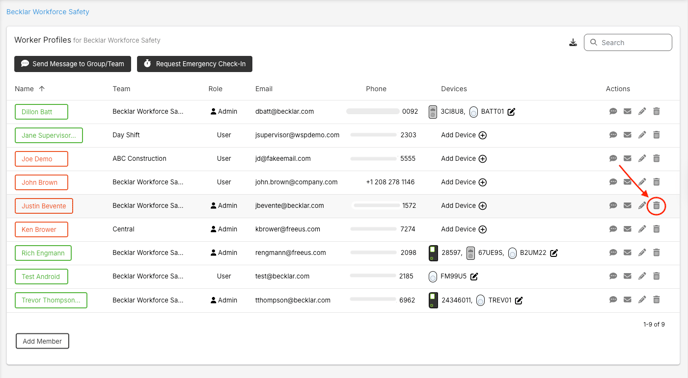Click the 1-9 of 9 pagination text
The image size is (688, 378).
(x=654, y=324)
